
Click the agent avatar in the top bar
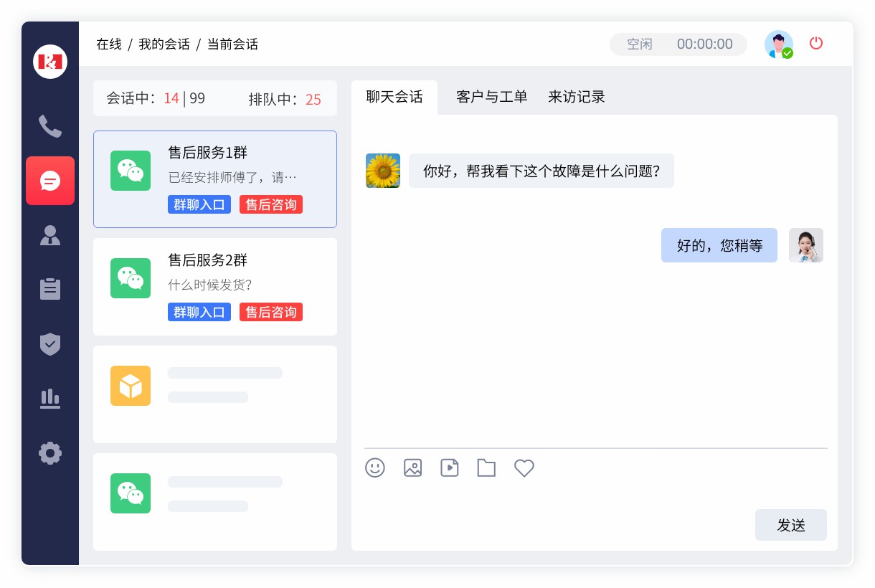[x=779, y=44]
